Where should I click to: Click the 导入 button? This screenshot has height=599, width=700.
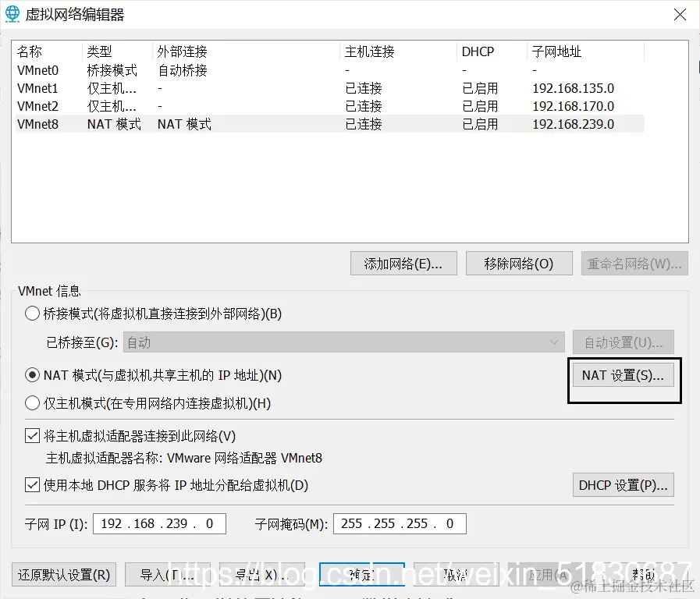click(x=168, y=575)
